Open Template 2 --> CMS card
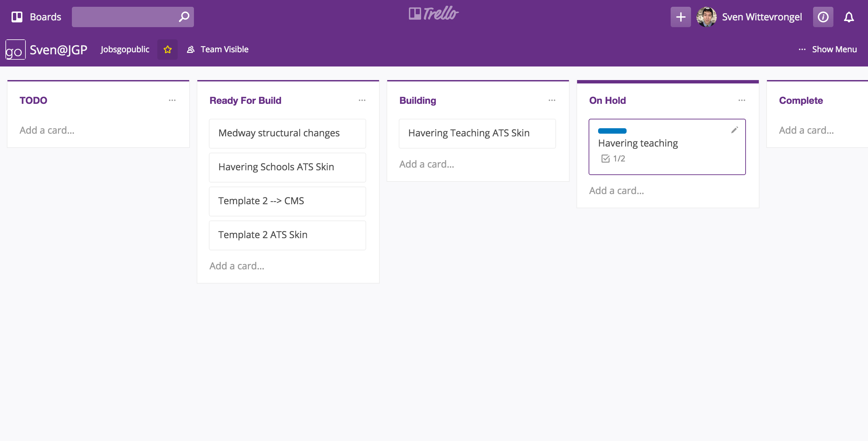The height and width of the screenshot is (441, 868). pos(288,201)
